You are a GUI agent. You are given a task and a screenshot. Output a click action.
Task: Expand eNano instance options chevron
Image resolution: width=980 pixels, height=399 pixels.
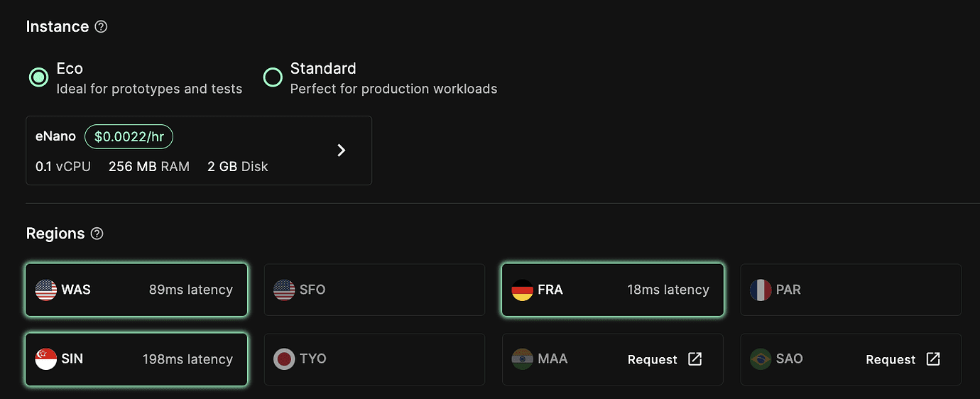(x=342, y=150)
